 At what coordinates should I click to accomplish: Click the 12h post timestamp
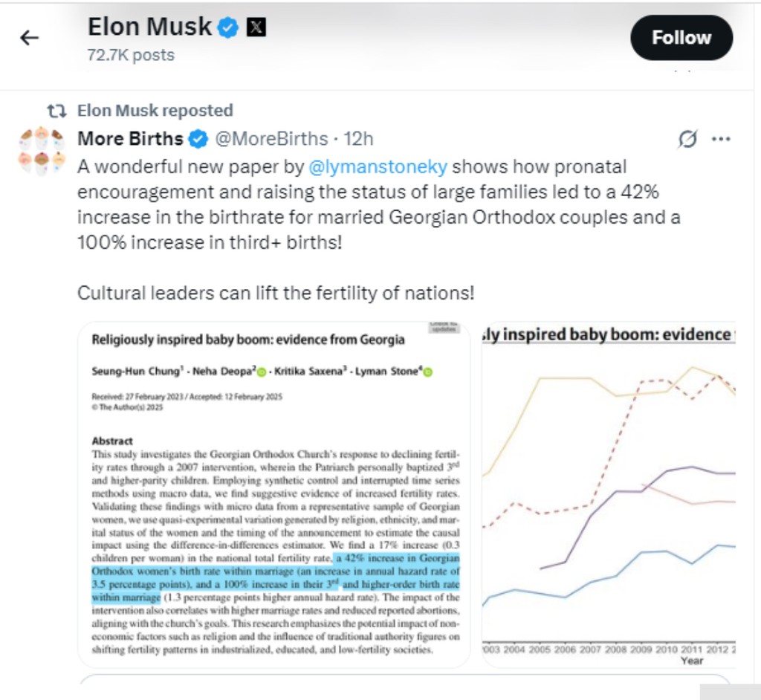(358, 139)
